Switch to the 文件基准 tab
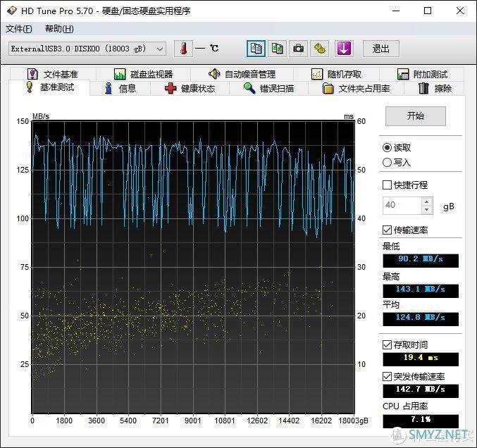 (54, 74)
